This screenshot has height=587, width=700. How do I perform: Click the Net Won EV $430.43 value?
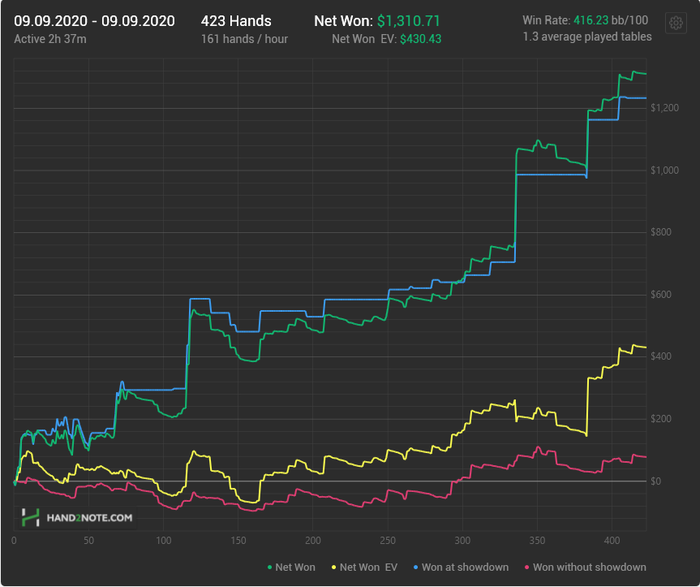coord(421,39)
